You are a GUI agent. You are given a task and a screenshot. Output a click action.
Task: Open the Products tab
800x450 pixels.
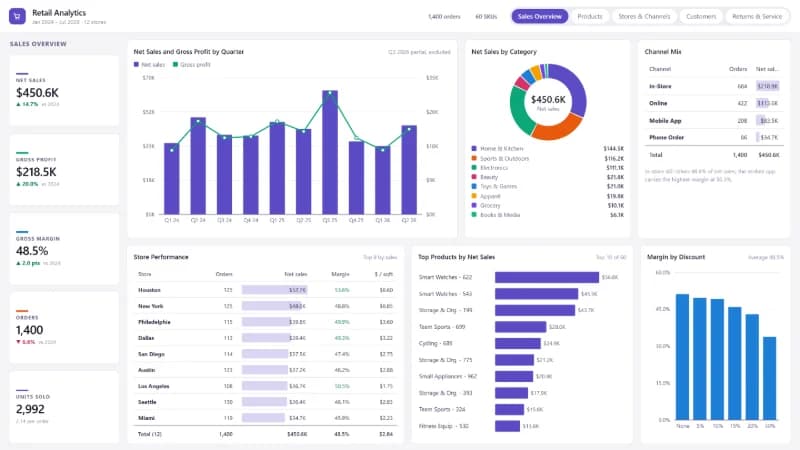590,16
